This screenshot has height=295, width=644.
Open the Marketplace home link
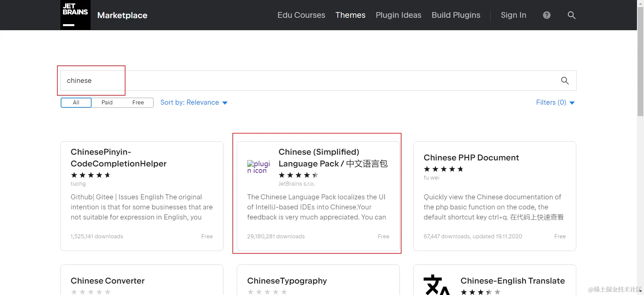[x=122, y=15]
